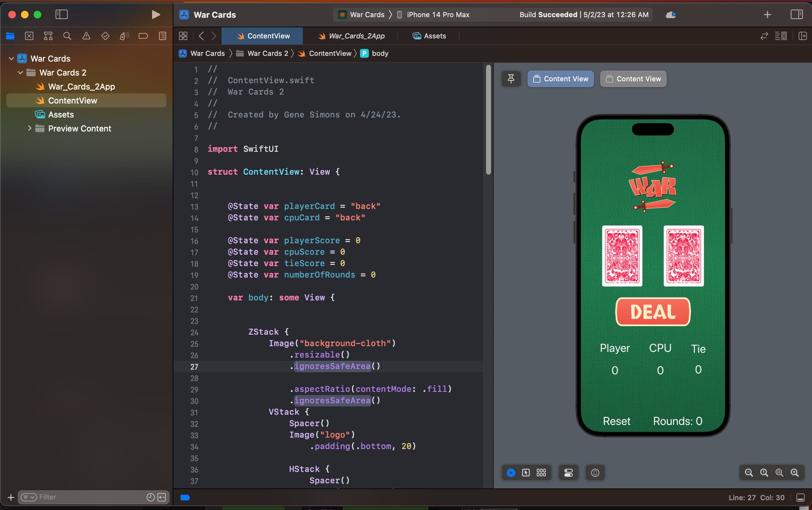Open the related items grid menu
Viewport: 812px width, 510px height.
point(183,36)
